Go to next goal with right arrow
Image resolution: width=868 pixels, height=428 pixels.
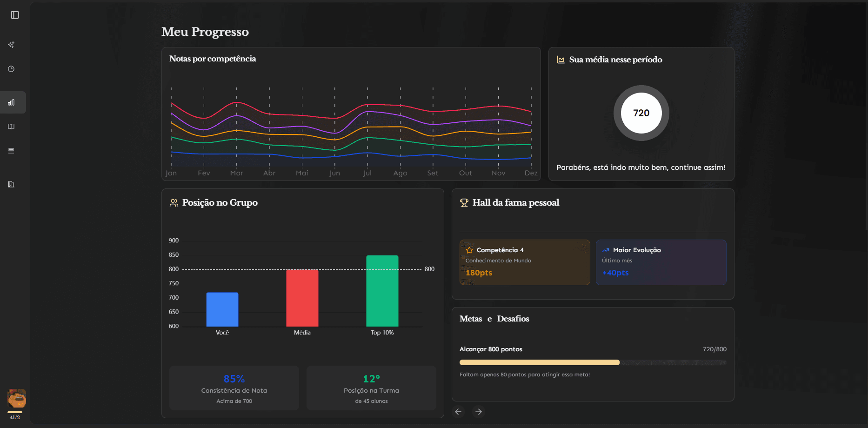(x=479, y=412)
